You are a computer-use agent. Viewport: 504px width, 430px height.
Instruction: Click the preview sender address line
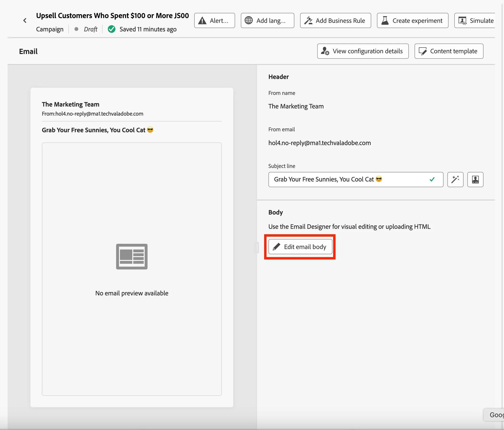point(92,114)
